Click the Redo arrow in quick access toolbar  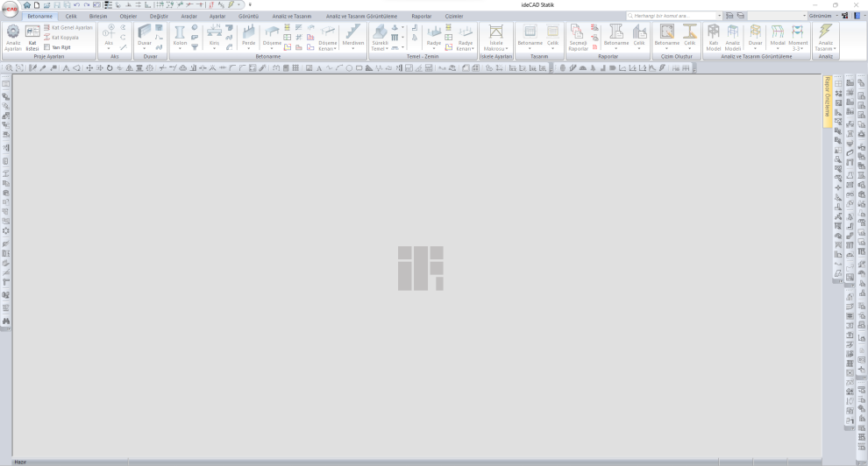tap(86, 5)
